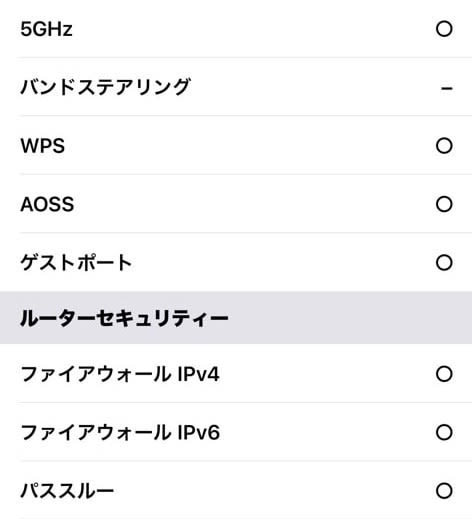Open the ファイアウォール IPv6 label
Viewport: 472px width, 519px height.
point(120,432)
